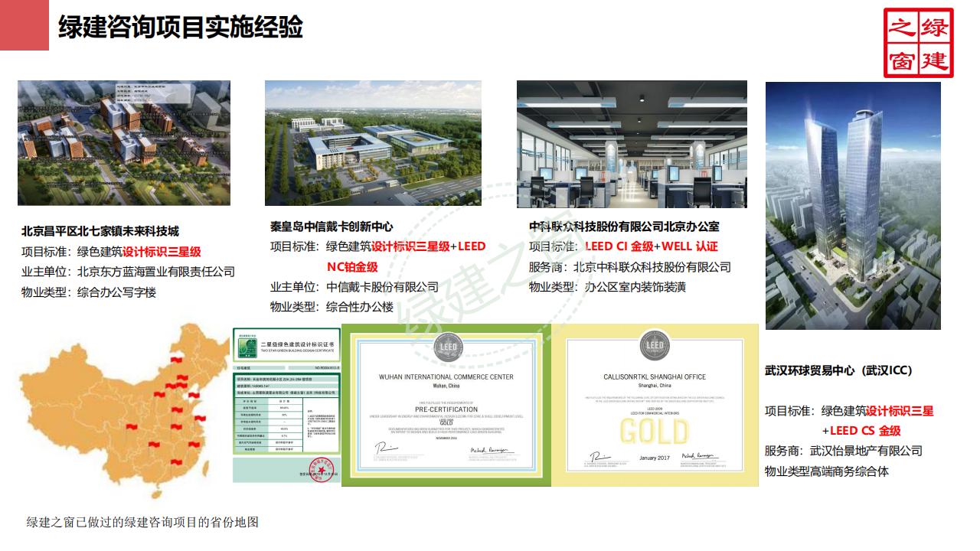Select line 物业类型高端商务综合体

pos(827,471)
